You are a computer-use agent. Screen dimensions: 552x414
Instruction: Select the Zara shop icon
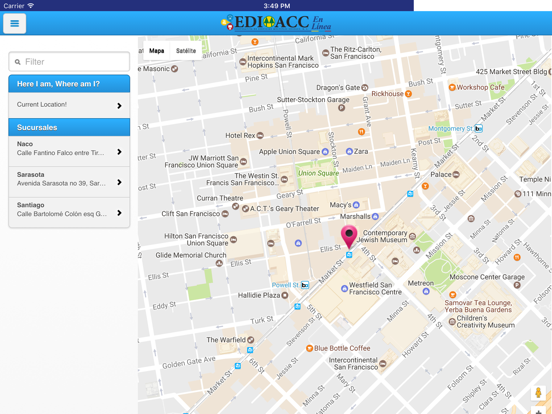(349, 151)
